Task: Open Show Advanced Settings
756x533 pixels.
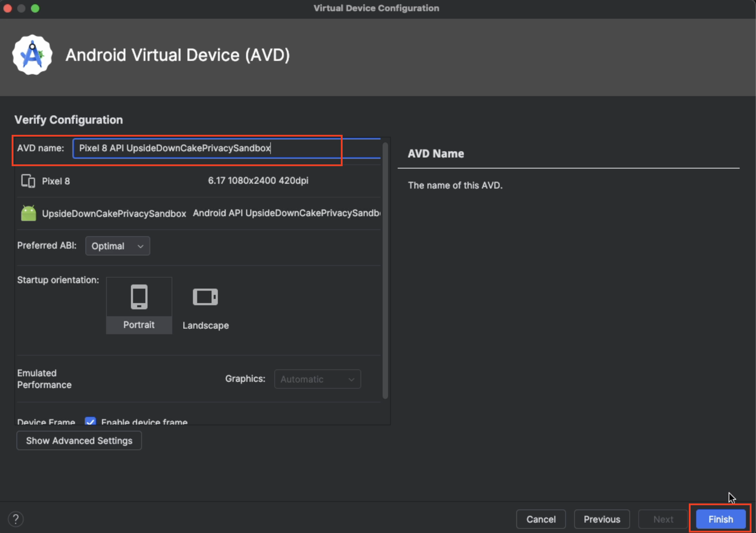Action: click(79, 441)
